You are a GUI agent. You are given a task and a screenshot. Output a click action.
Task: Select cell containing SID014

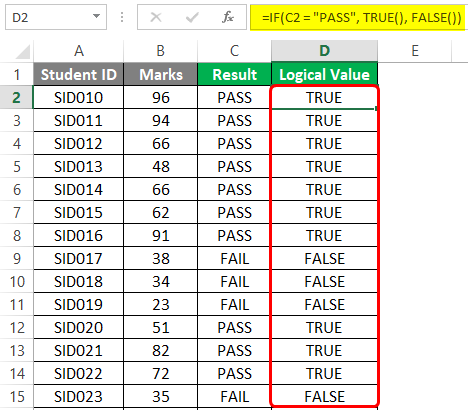[79, 189]
